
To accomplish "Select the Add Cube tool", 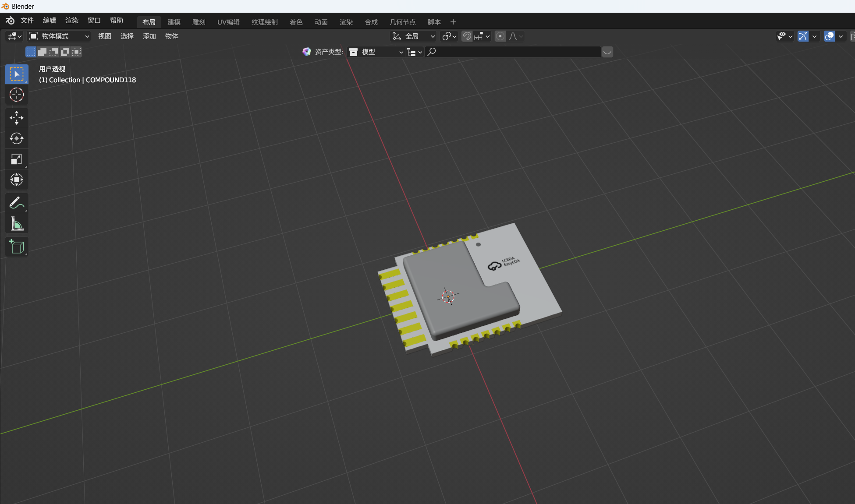I will 17,247.
